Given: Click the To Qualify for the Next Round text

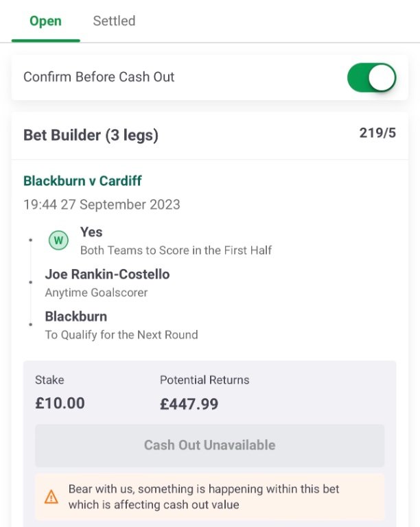Looking at the screenshot, I should (121, 335).
